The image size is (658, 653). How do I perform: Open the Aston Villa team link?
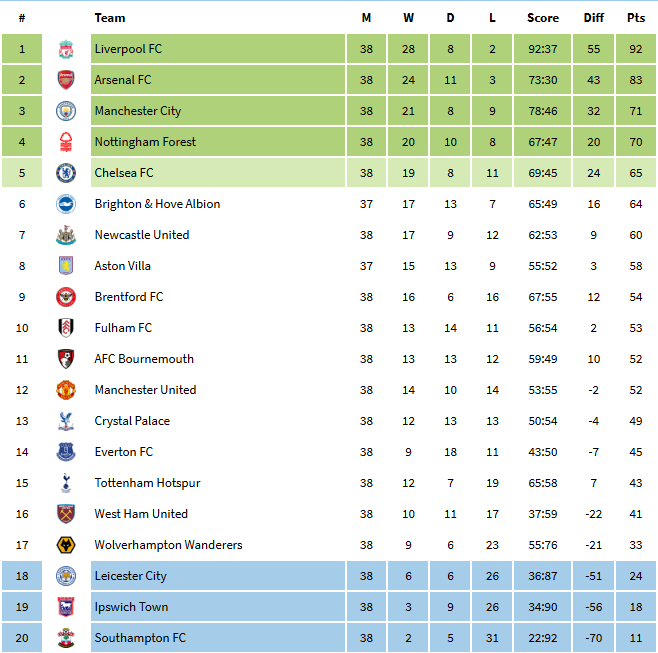[x=123, y=266]
